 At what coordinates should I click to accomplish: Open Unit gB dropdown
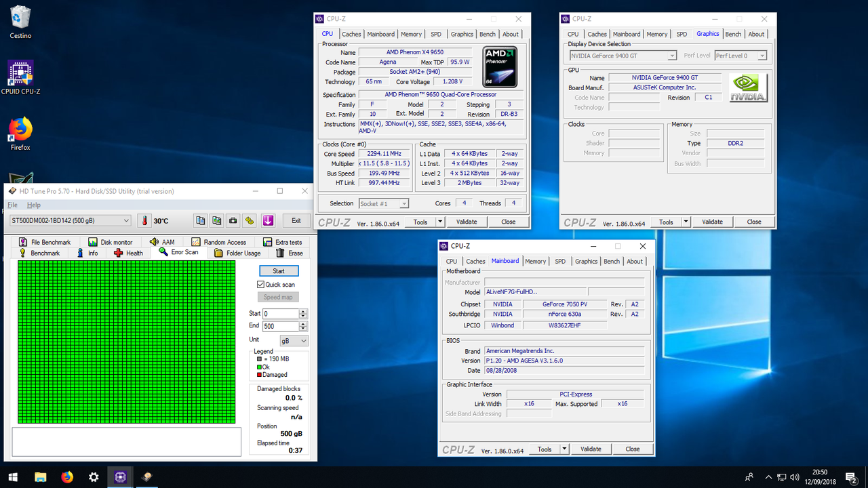[x=294, y=340]
